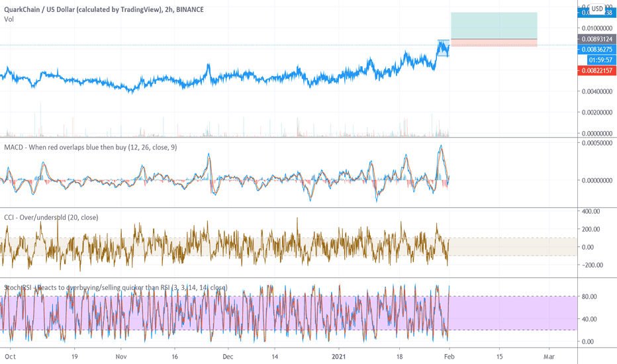This screenshot has width=617, height=364.
Task: Click the Dec label on time axis
Action: 228,357
